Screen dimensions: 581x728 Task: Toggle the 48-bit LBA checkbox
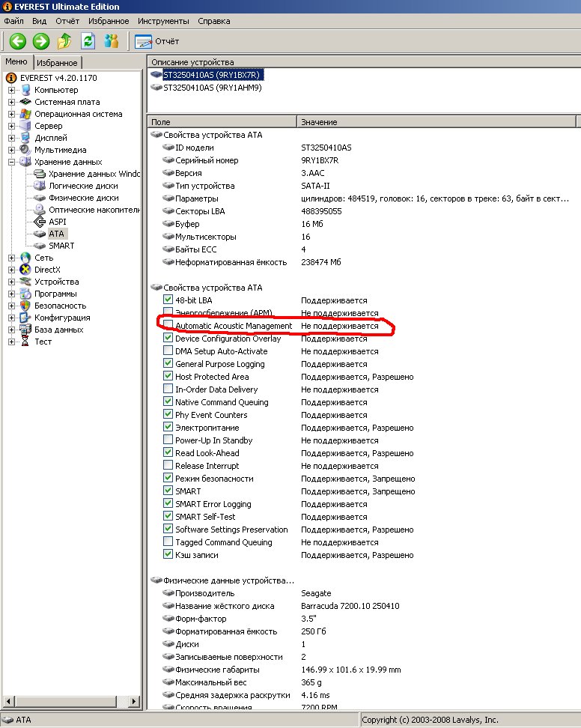pos(168,300)
